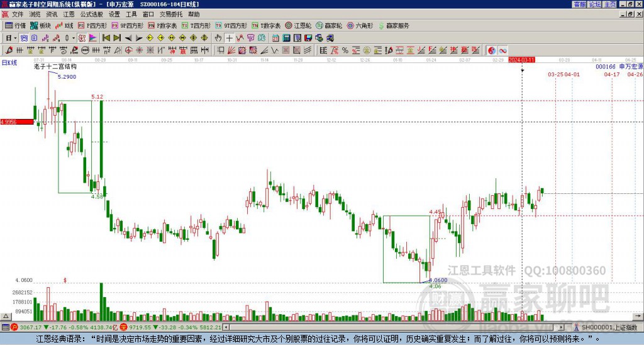Open the 工具 menu
Viewport: 644px width, 345px height.
[x=131, y=14]
